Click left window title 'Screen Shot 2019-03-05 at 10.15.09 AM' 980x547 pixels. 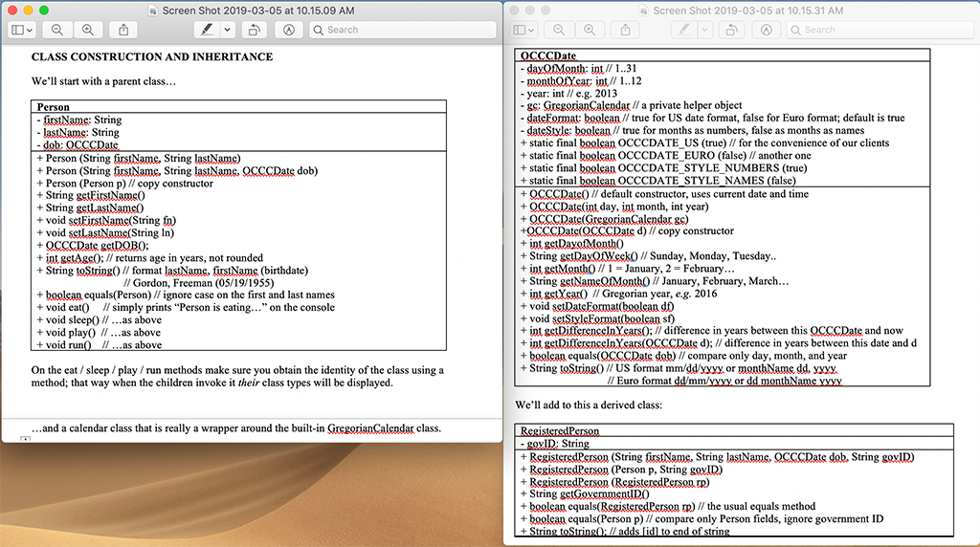click(x=258, y=11)
